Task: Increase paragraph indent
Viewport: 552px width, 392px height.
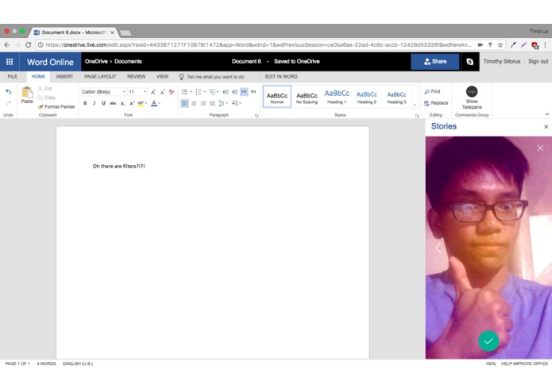Action: pyautogui.click(x=235, y=92)
